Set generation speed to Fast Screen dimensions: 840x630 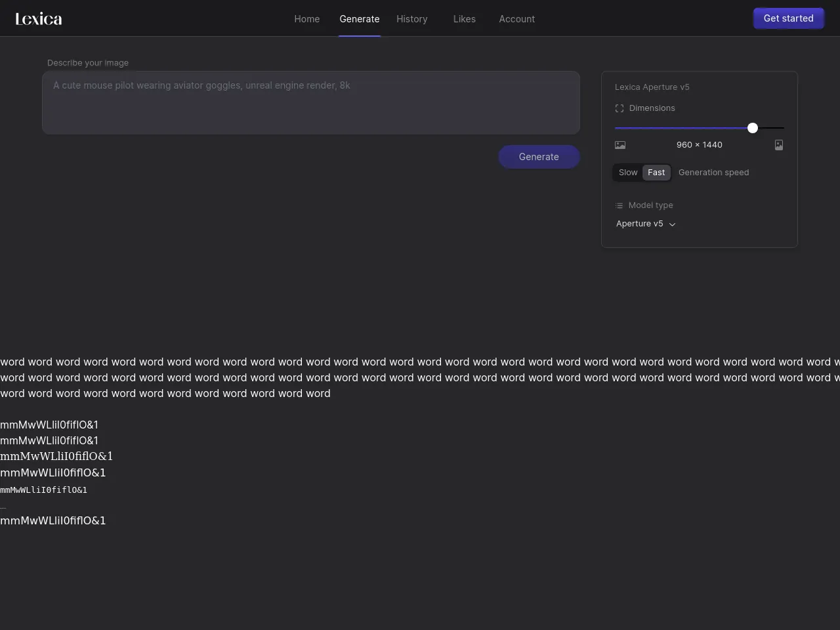point(656,173)
